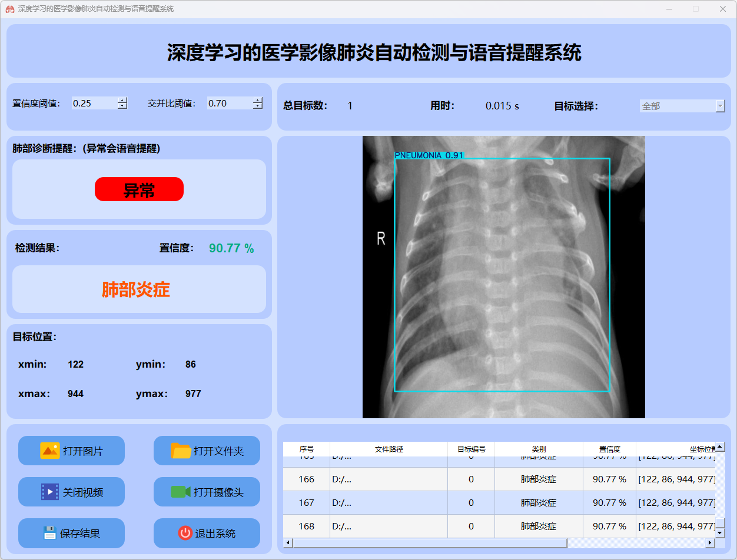Click the picture icon on 打开图片
Viewport: 737px width, 560px height.
click(50, 451)
